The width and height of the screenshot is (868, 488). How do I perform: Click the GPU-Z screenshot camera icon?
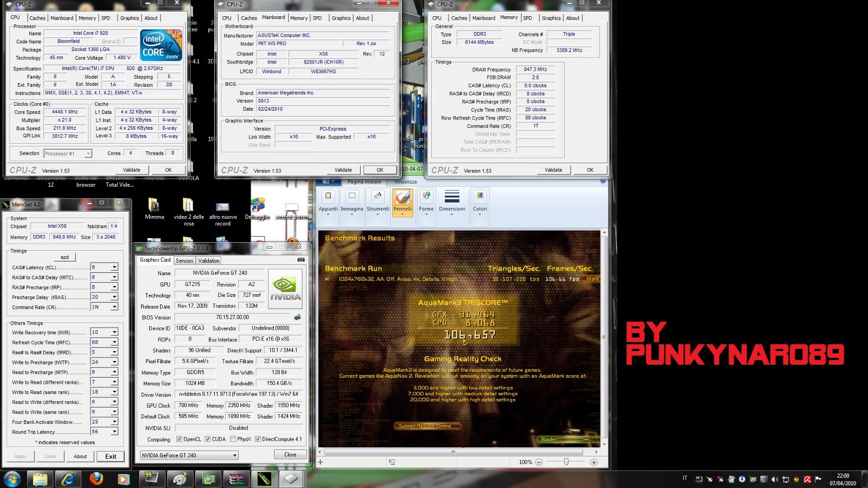click(x=301, y=260)
